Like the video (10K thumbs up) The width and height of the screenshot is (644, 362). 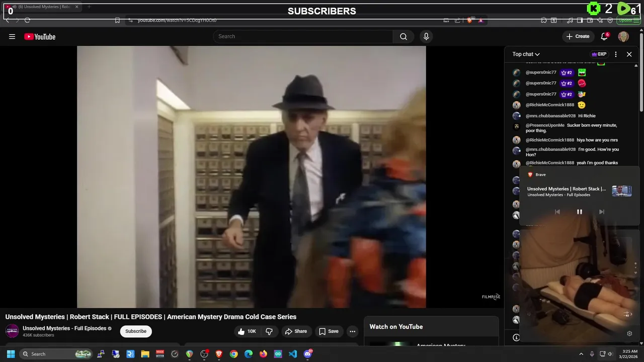(247, 331)
